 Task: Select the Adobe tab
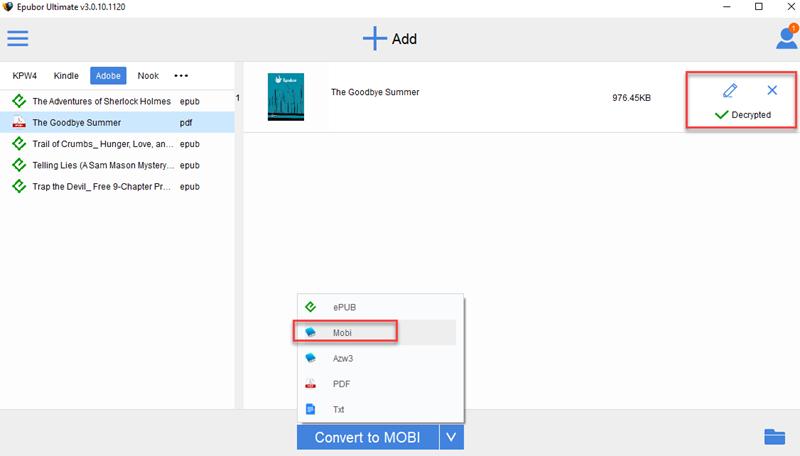coord(108,75)
